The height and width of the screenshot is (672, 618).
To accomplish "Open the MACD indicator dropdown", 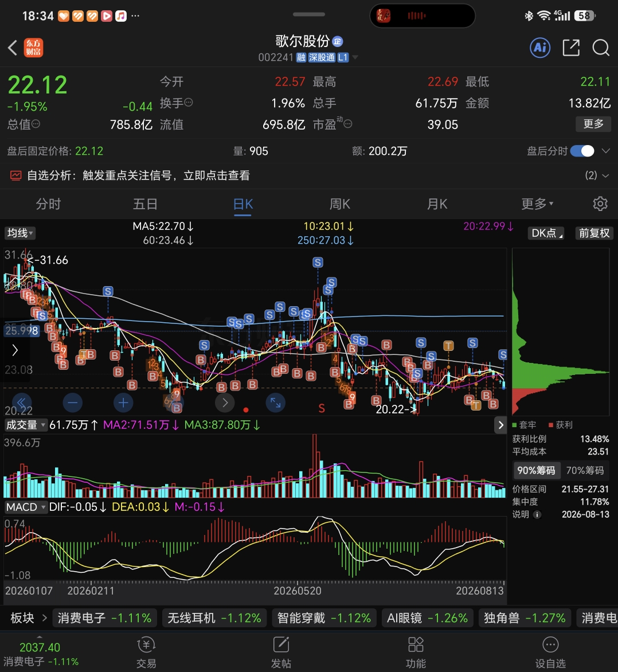I will pos(25,507).
